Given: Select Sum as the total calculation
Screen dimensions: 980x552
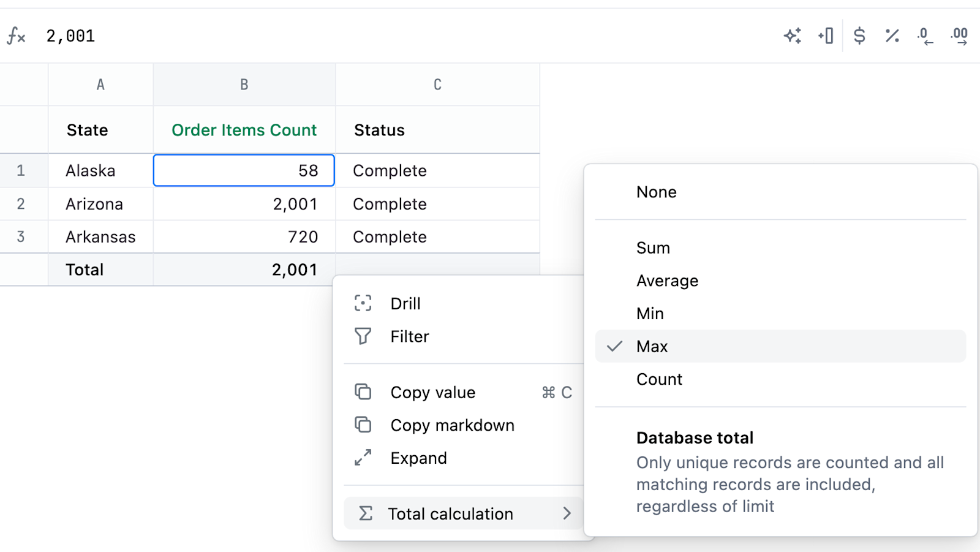Looking at the screenshot, I should coord(653,248).
